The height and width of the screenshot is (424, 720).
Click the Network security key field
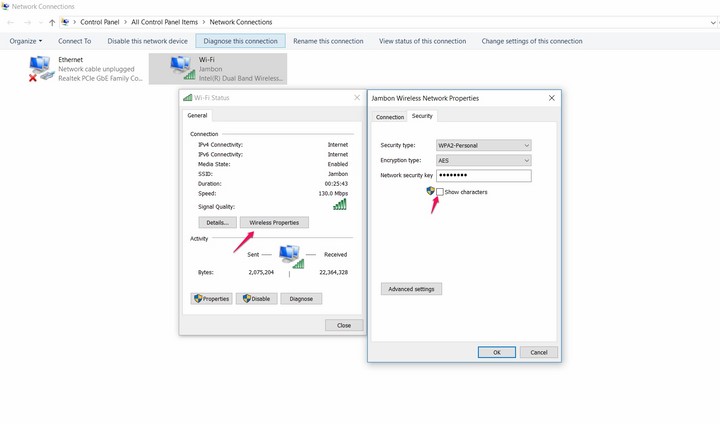[x=483, y=176]
